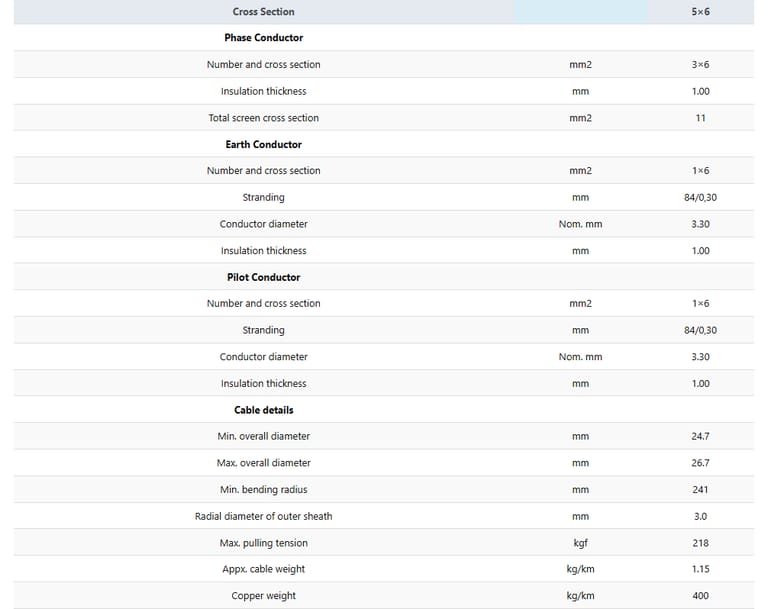Click the "Pilot Conductor" section heading

(263, 277)
